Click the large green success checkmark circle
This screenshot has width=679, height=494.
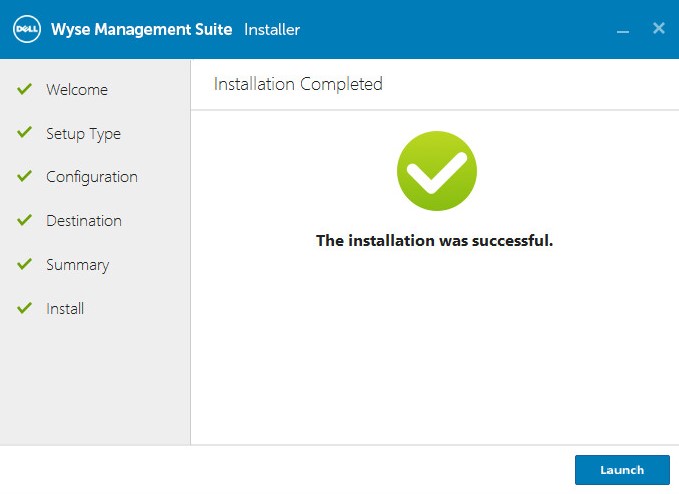[436, 171]
